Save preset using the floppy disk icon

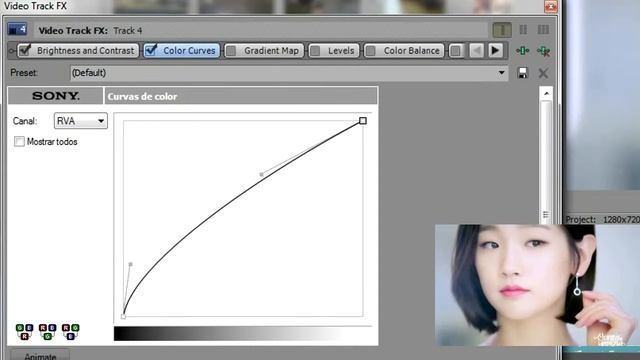522,73
